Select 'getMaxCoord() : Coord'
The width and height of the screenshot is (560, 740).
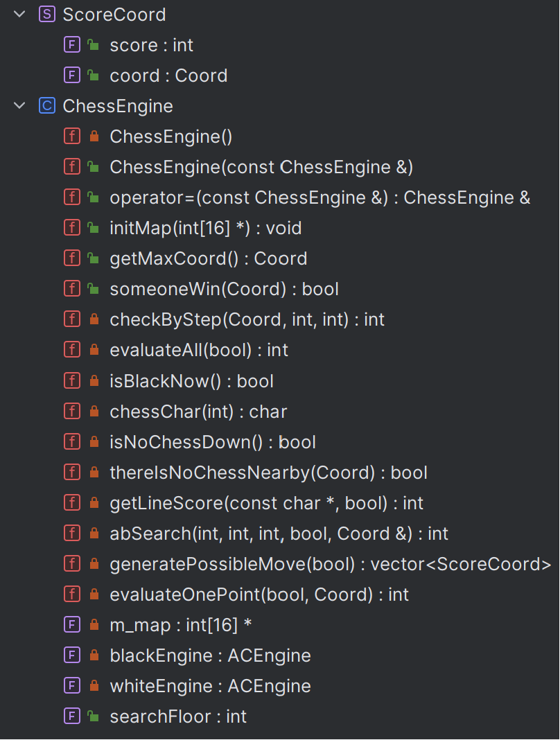208,258
